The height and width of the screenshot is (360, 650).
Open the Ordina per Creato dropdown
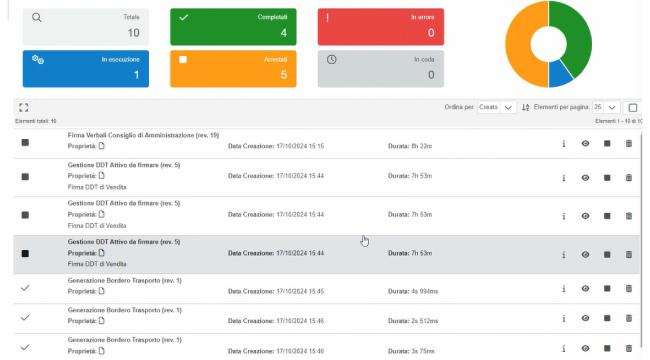click(497, 107)
